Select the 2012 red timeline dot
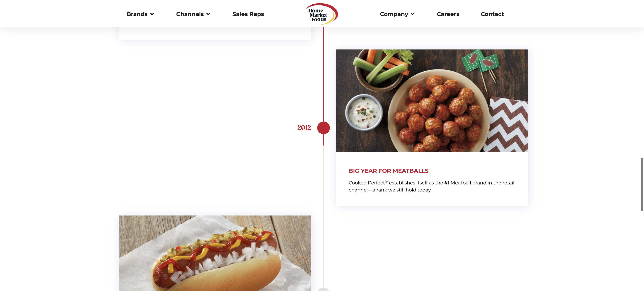Viewport: 644px width, 291px height. click(x=324, y=128)
